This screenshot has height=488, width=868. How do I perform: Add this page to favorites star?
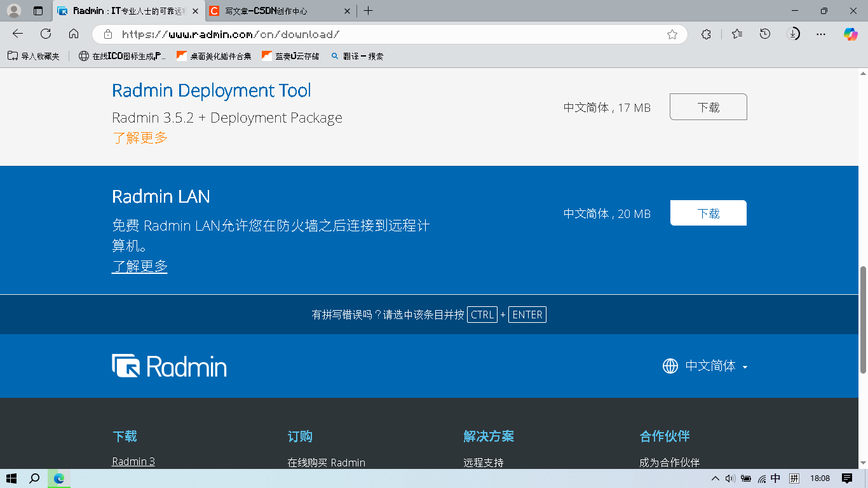point(672,34)
